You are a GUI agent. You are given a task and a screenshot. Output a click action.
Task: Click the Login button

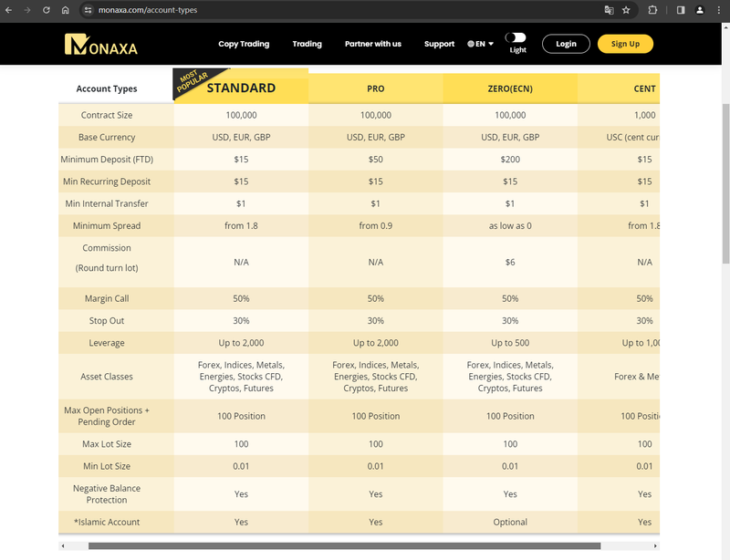pos(566,44)
